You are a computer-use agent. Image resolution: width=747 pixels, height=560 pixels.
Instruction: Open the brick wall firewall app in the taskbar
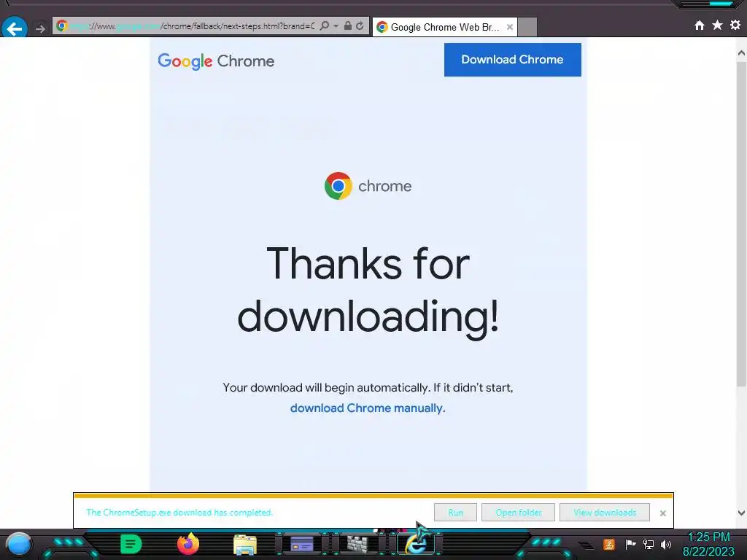(357, 544)
